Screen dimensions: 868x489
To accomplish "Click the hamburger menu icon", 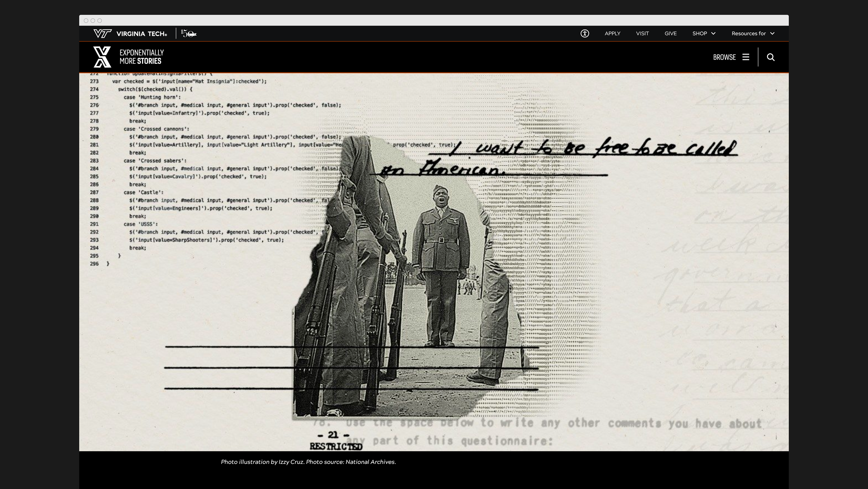I will (746, 57).
